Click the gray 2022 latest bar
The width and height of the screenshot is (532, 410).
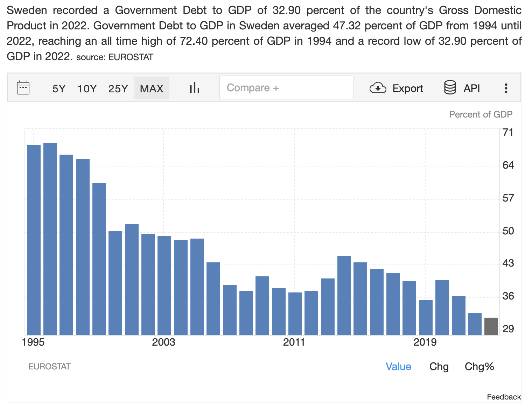click(491, 326)
